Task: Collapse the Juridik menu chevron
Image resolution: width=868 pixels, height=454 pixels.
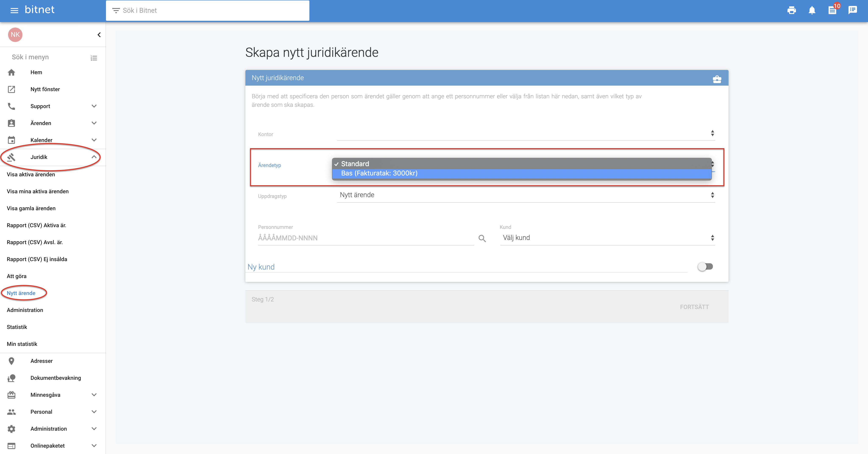Action: [94, 157]
